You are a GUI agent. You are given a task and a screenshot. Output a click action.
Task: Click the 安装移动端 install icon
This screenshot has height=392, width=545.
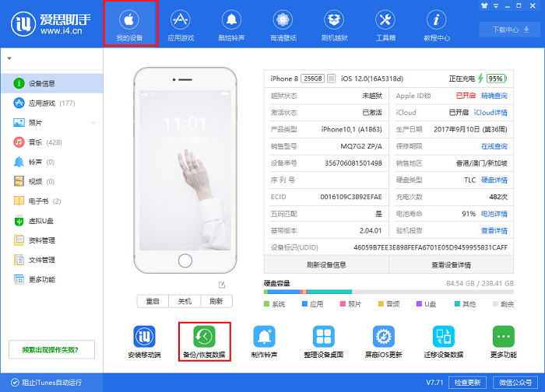[x=144, y=336]
